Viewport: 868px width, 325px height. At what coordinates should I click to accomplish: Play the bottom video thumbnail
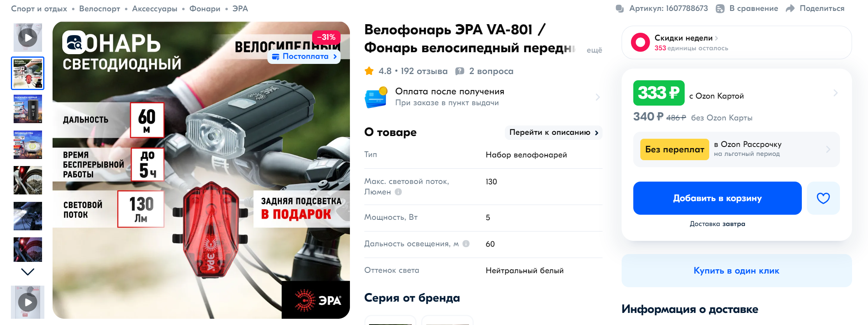click(x=28, y=302)
